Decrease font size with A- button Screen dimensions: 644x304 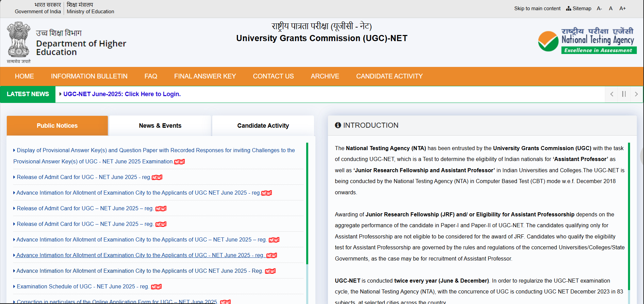599,8
